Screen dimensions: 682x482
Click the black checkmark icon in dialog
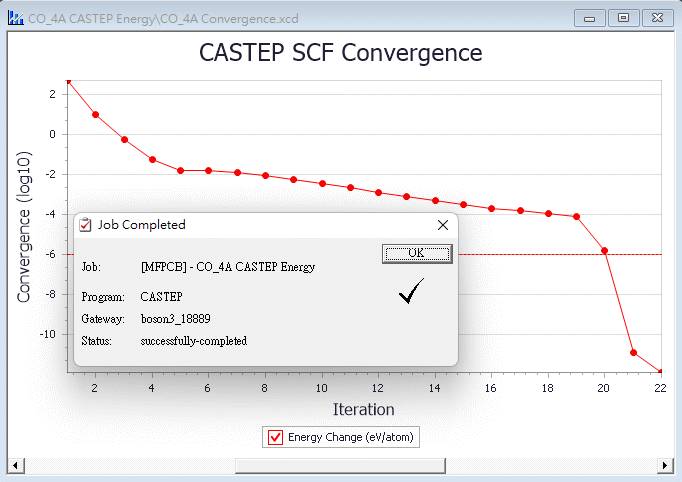click(x=410, y=291)
